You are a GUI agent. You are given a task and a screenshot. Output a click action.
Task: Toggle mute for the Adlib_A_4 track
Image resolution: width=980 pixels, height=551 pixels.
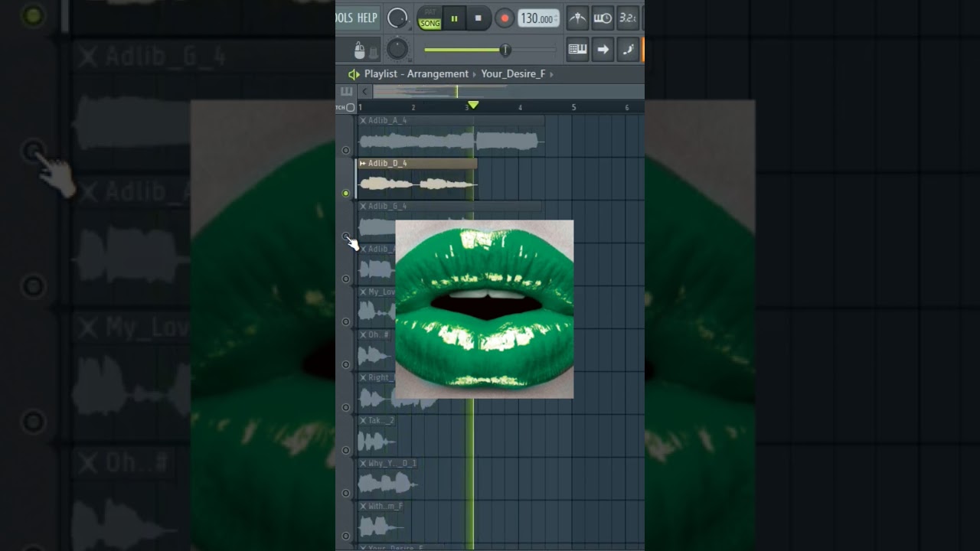345,150
